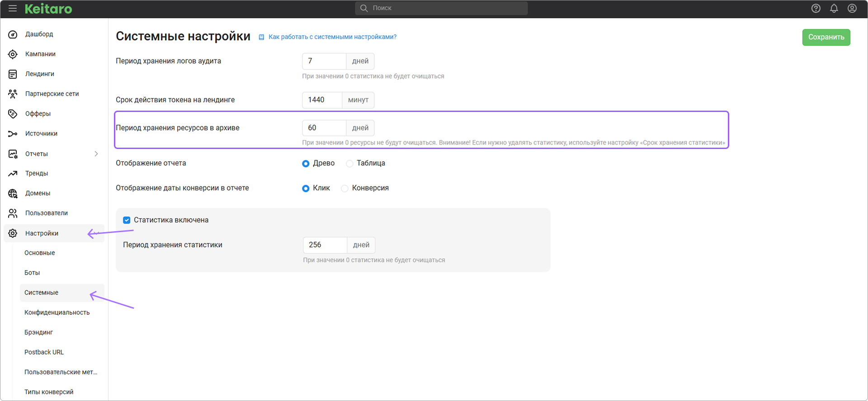The height and width of the screenshot is (401, 868).
Task: Click the Дашборд gauge icon
Action: [x=13, y=34]
